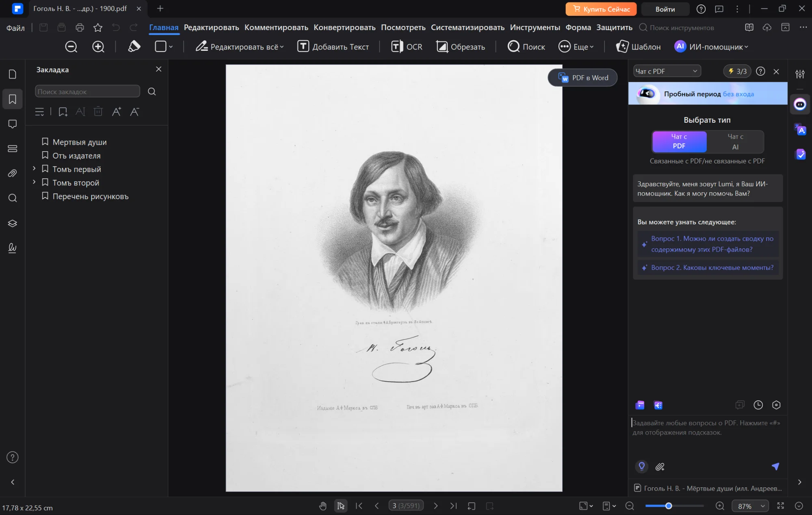Open the Конвертировать tab
Viewport: 812px width, 515px height.
click(x=344, y=27)
